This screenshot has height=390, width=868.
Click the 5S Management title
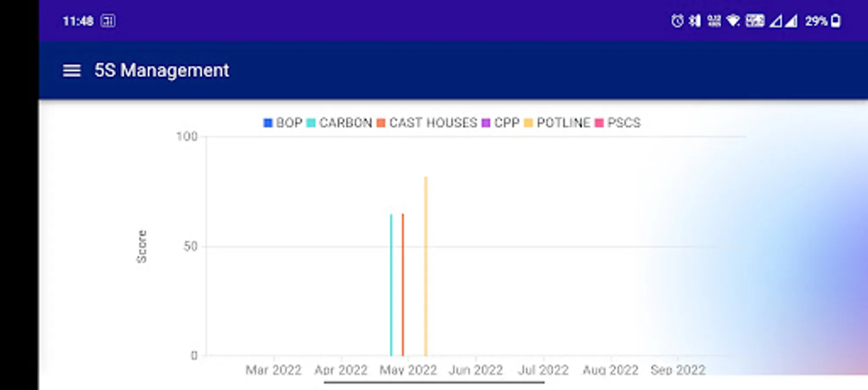coord(162,71)
